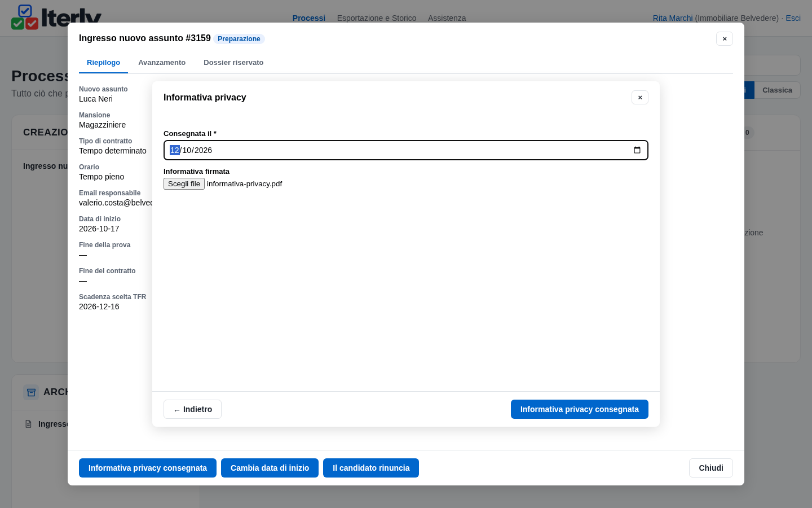Image resolution: width=812 pixels, height=508 pixels.
Task: Click the attached file name informativa-privacy.pdf
Action: [x=244, y=184]
